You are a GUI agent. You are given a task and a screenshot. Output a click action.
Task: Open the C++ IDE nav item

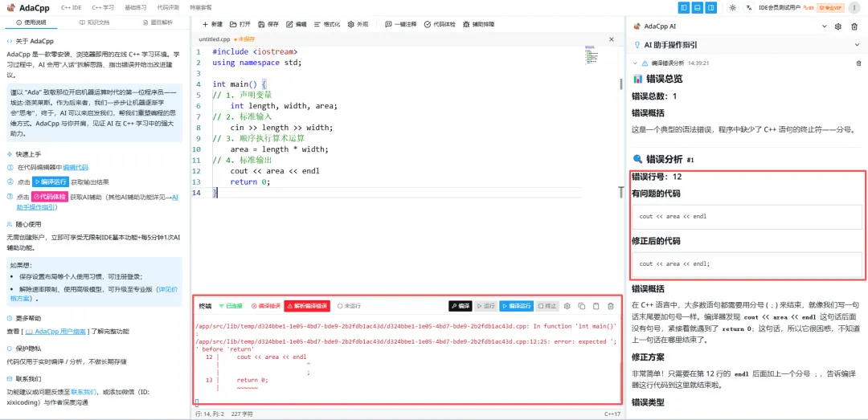pyautogui.click(x=71, y=8)
